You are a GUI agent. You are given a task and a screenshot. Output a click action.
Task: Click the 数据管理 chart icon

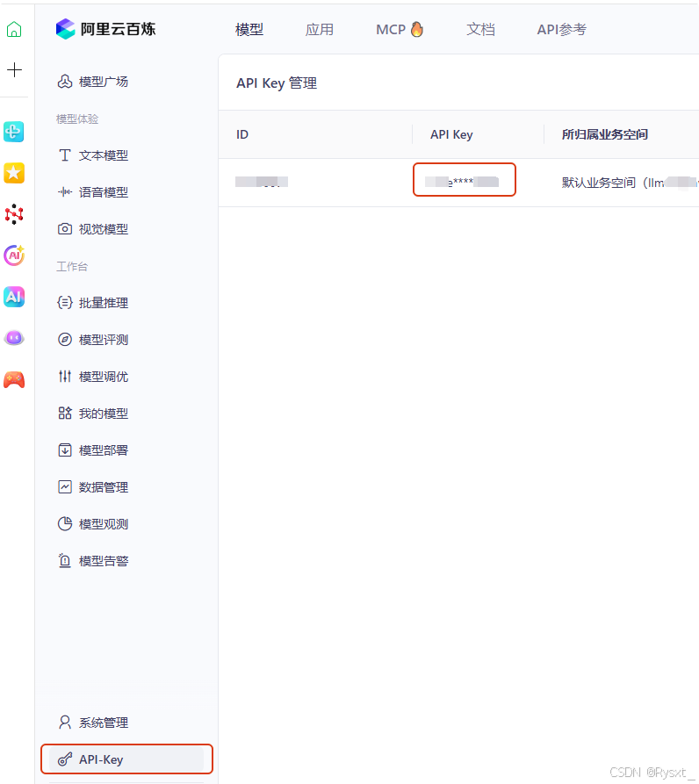64,487
